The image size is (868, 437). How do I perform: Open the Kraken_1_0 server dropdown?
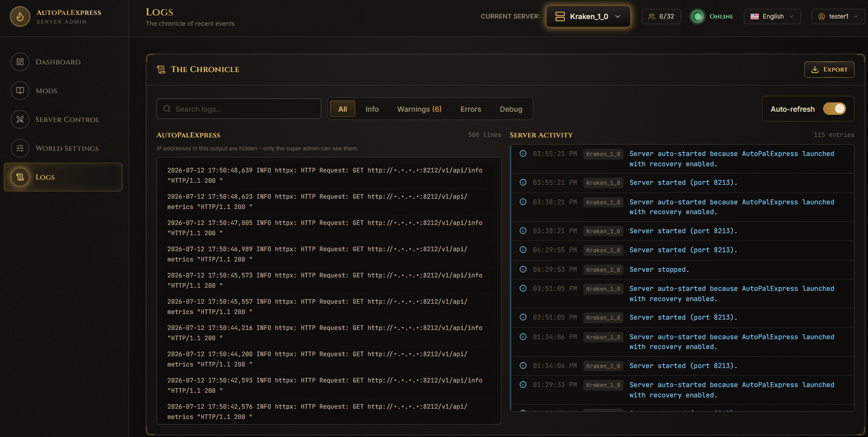(x=588, y=16)
